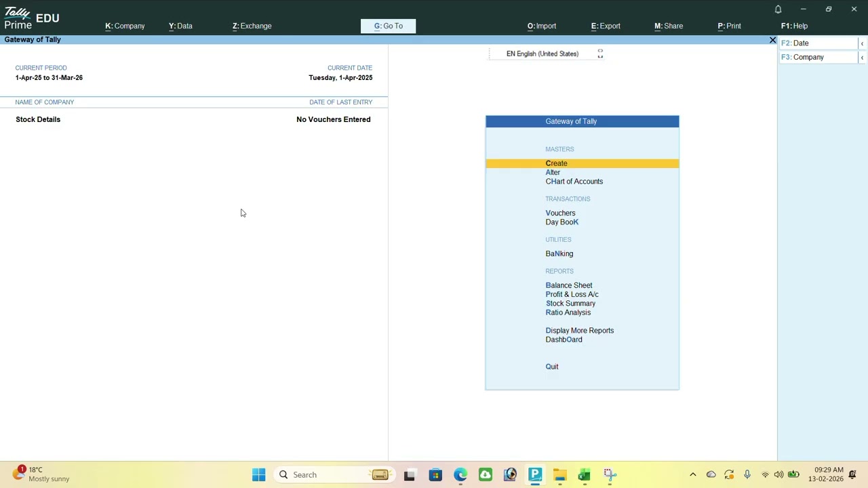Image resolution: width=868 pixels, height=488 pixels.
Task: Click the language switcher icon beside English
Action: [600, 54]
